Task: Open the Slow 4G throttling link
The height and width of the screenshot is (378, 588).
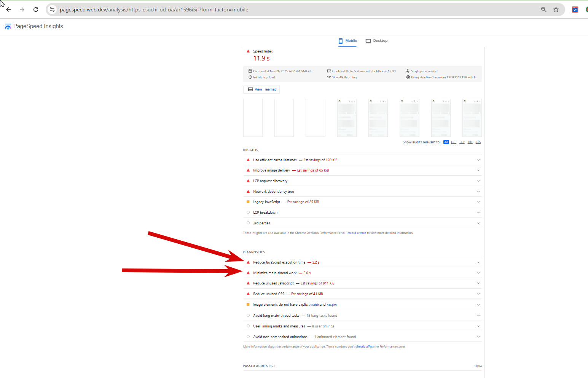Action: (344, 77)
